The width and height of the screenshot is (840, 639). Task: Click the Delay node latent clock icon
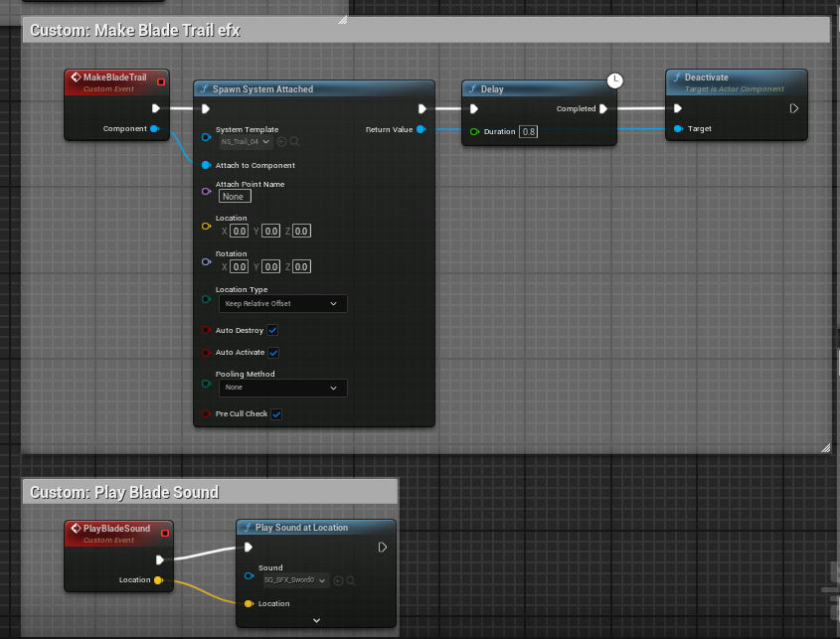pyautogui.click(x=615, y=80)
